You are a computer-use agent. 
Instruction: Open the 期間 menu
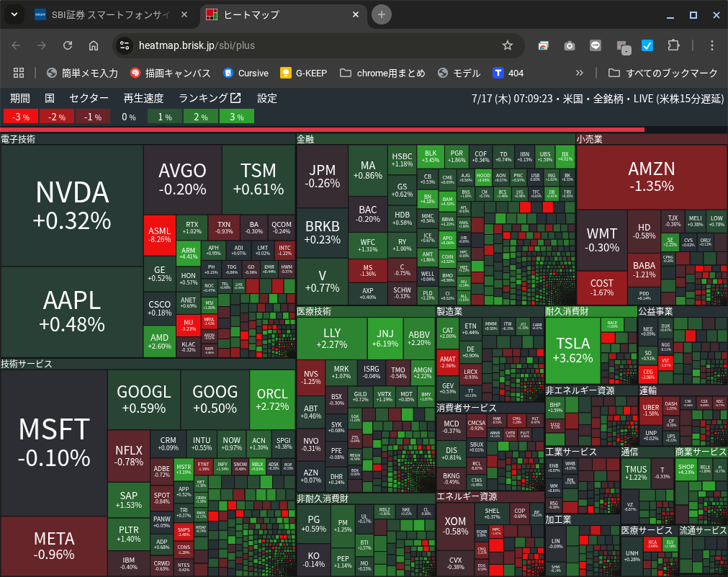[x=20, y=98]
